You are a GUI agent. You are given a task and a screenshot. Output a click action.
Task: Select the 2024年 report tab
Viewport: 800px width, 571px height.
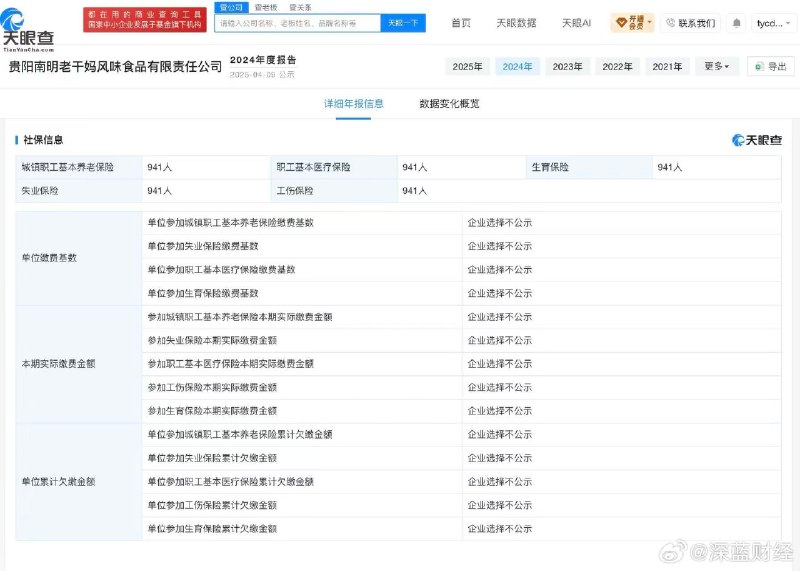pyautogui.click(x=517, y=66)
